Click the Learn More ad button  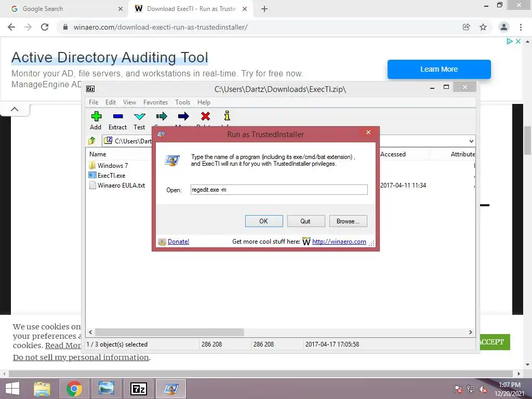point(439,69)
